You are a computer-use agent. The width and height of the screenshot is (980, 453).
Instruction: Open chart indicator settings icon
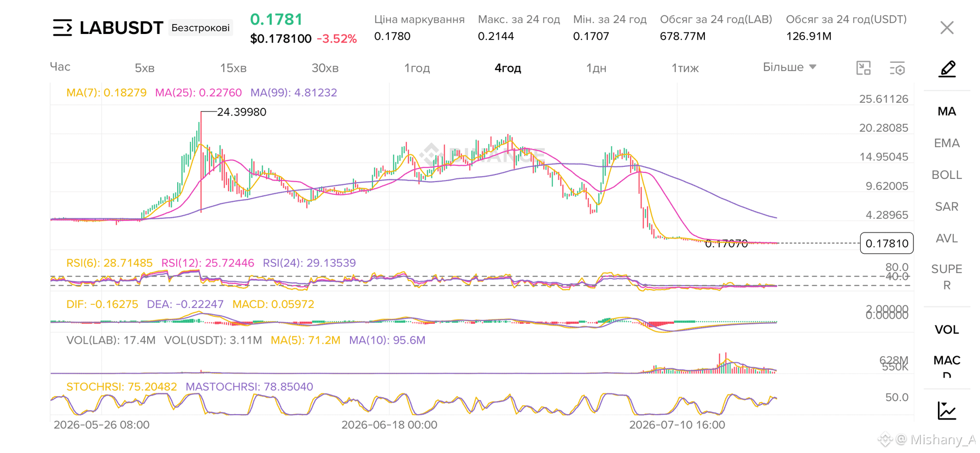tap(897, 68)
